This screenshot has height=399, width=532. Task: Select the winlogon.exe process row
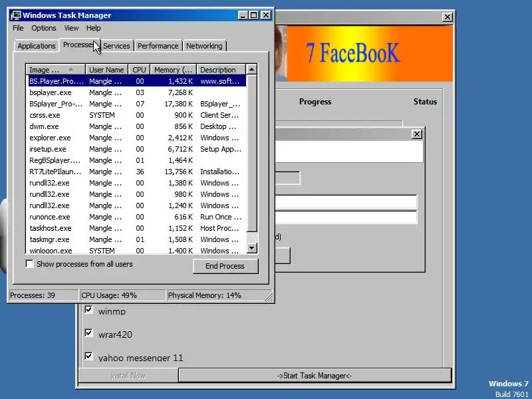(x=136, y=250)
